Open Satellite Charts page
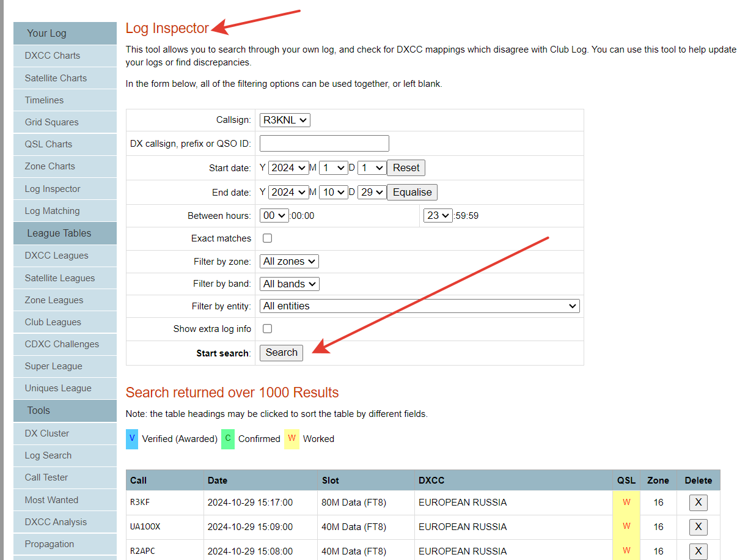748x560 pixels. point(65,78)
